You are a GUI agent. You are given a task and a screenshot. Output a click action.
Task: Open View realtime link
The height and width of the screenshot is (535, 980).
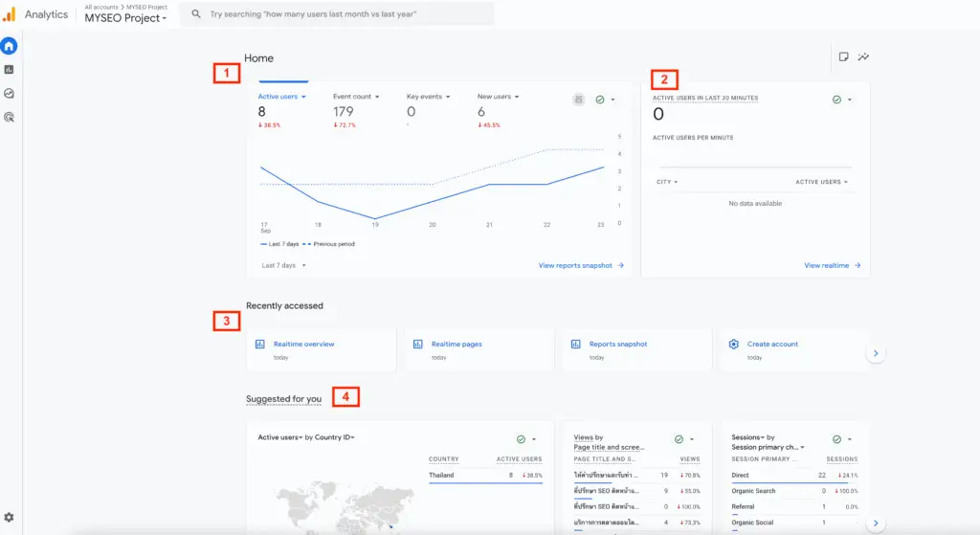click(833, 266)
